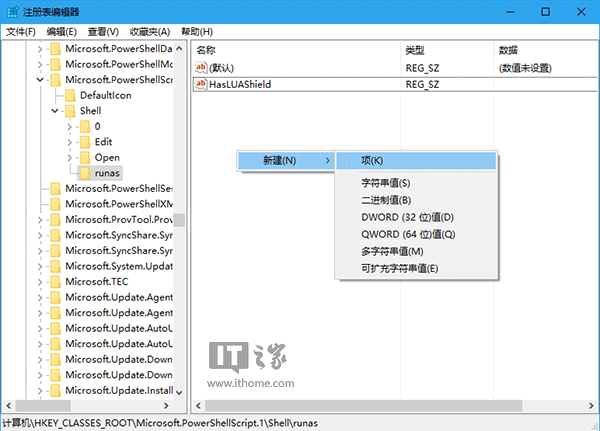Expand the Microsoft.ProvTool.Prov key
The height and width of the screenshot is (431, 600).
(40, 220)
